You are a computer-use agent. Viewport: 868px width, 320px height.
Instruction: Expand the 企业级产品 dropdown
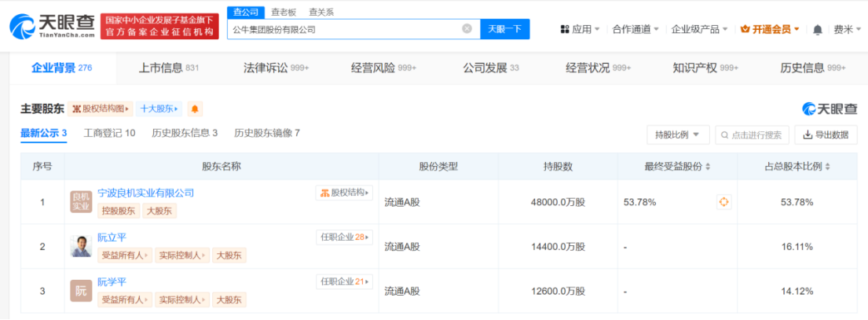click(699, 29)
